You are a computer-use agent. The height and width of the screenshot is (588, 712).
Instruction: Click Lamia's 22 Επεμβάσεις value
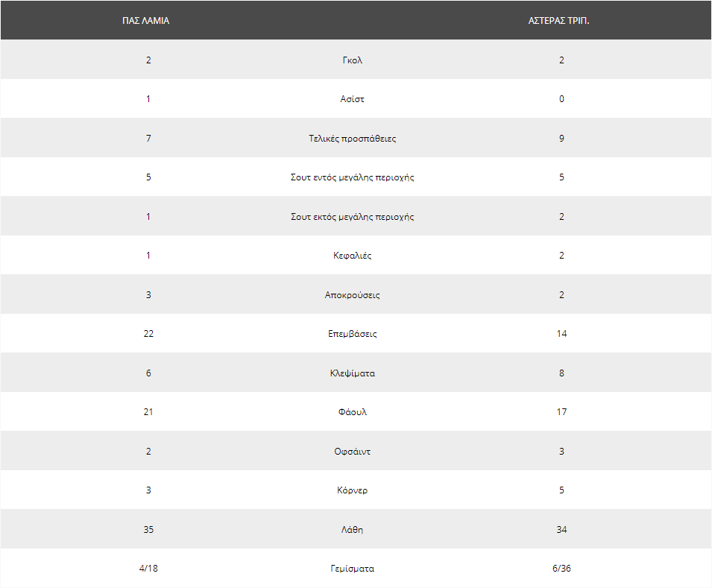pos(148,334)
